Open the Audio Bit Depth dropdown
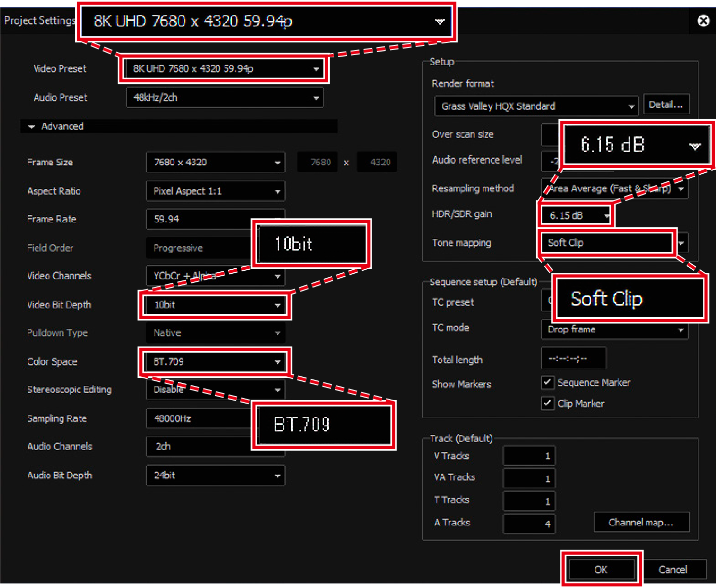717x588 pixels. click(x=216, y=475)
